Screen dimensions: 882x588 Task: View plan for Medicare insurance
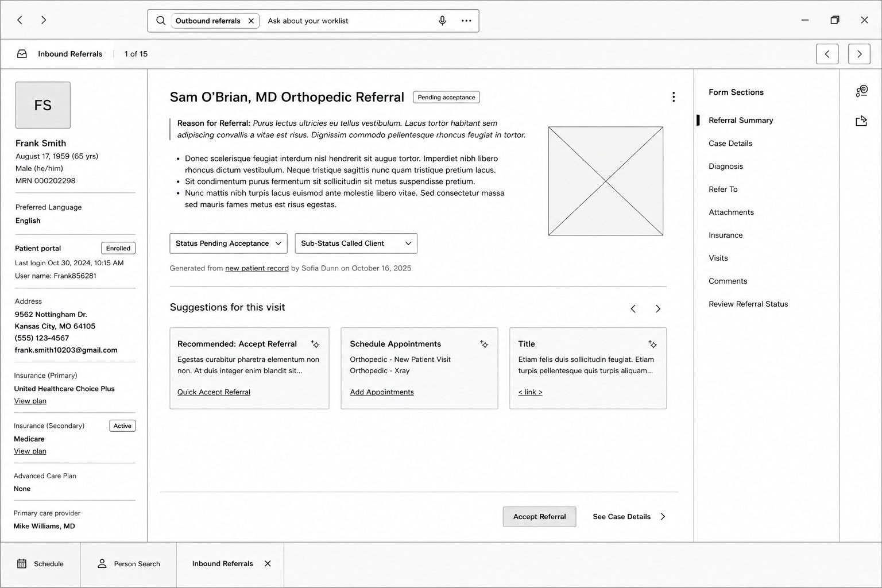click(30, 451)
